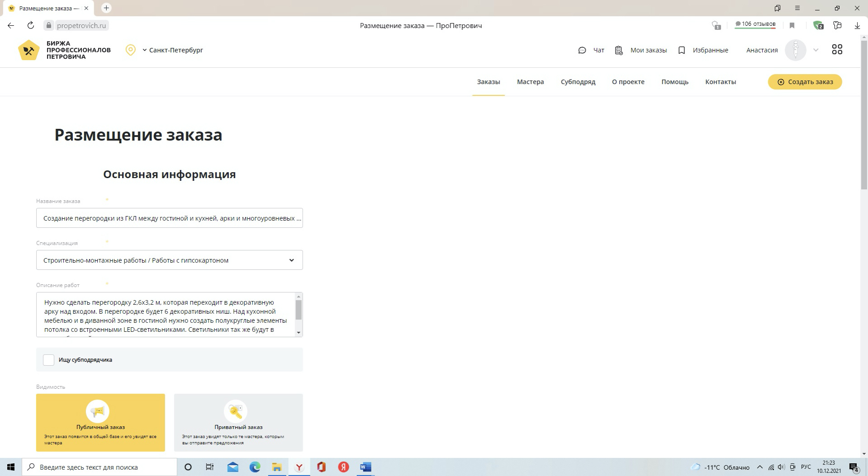This screenshot has width=868, height=476.
Task: Click the Petrovich professionals exchange logo
Action: [64, 50]
